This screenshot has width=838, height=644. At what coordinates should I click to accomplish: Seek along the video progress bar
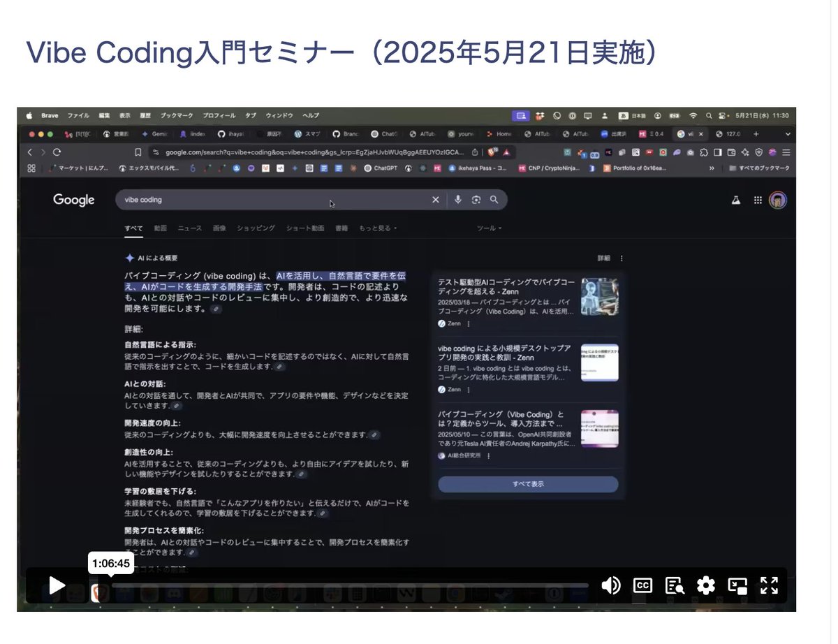[349, 585]
